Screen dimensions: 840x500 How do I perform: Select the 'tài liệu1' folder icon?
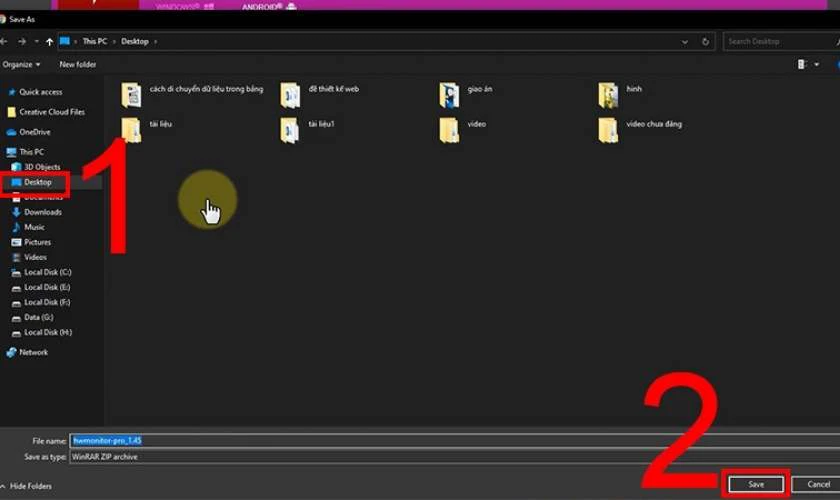pyautogui.click(x=290, y=130)
